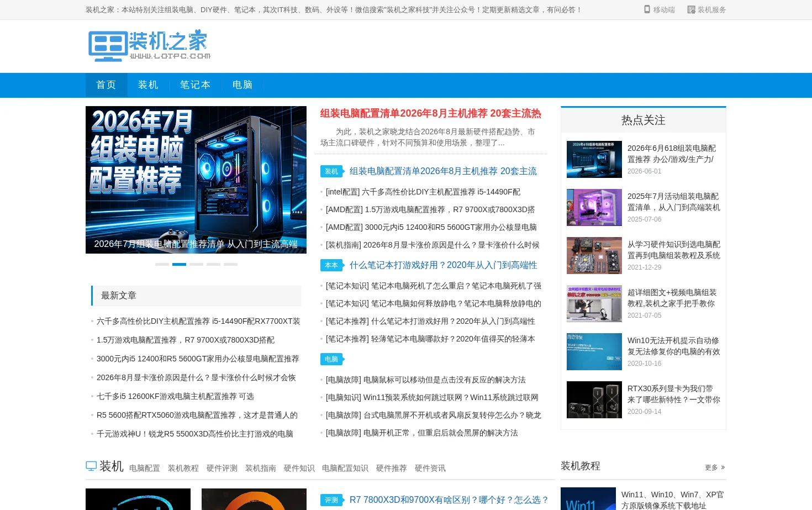
Task: Go to the 首页 navigation tab
Action: [x=106, y=85]
